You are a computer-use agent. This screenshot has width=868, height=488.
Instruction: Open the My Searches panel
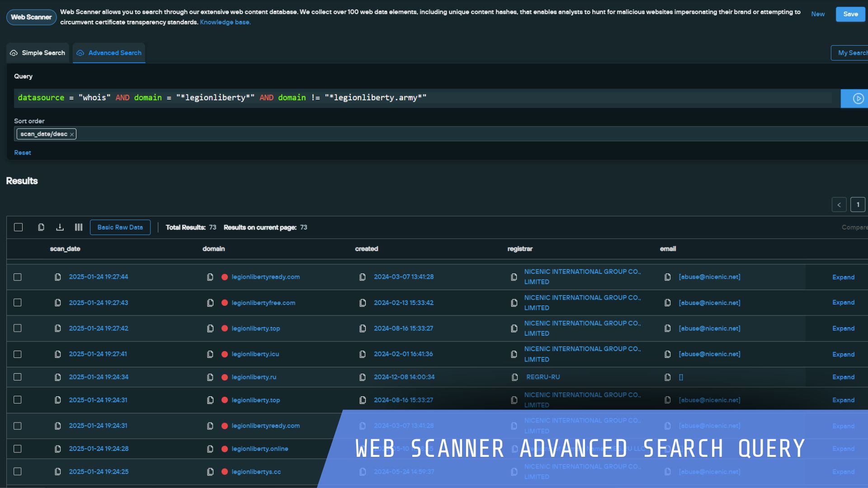tap(850, 53)
